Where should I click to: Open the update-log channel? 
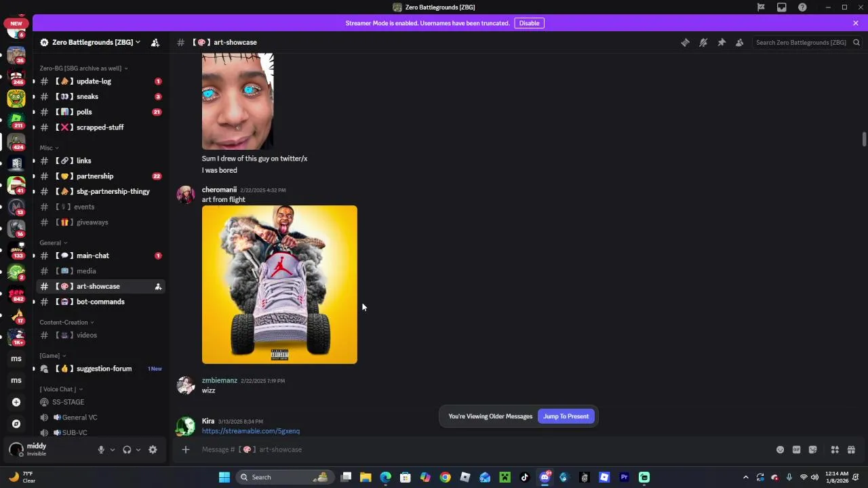pyautogui.click(x=100, y=81)
